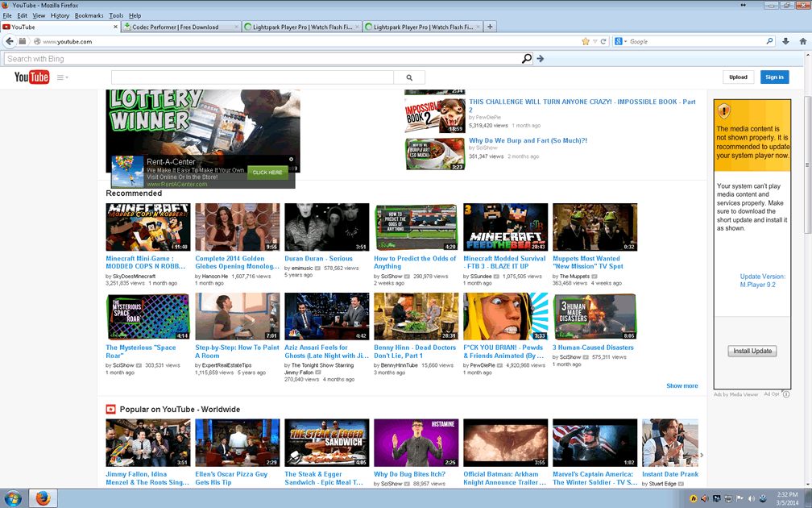Open the Windows Start menu
This screenshot has width=812, height=508.
pyautogui.click(x=14, y=498)
